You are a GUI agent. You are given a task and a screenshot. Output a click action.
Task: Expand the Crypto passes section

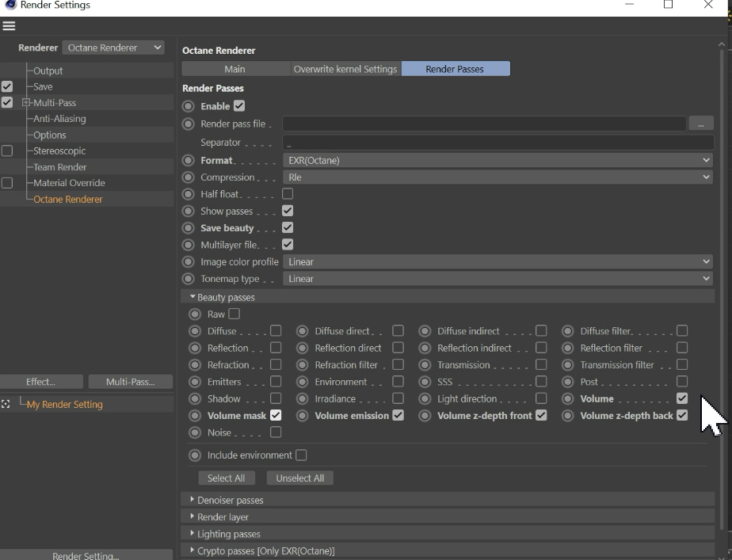coord(192,550)
